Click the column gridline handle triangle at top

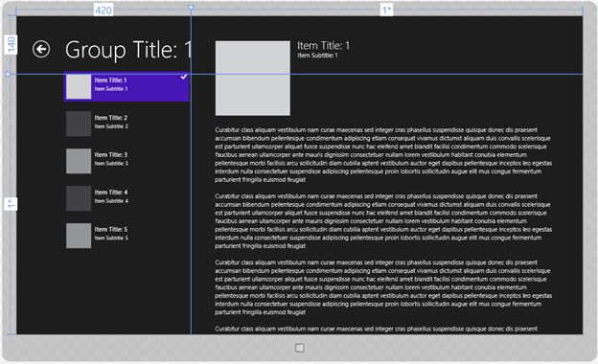(191, 8)
